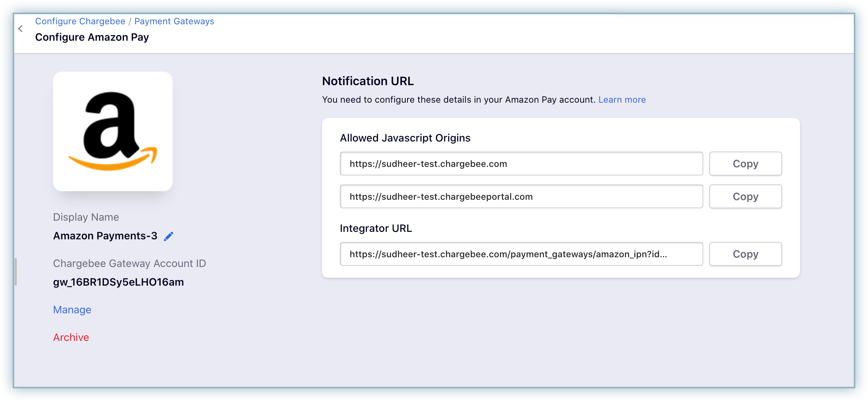868x401 pixels.
Task: Click the Configure Amazon Pay title
Action: click(x=92, y=37)
